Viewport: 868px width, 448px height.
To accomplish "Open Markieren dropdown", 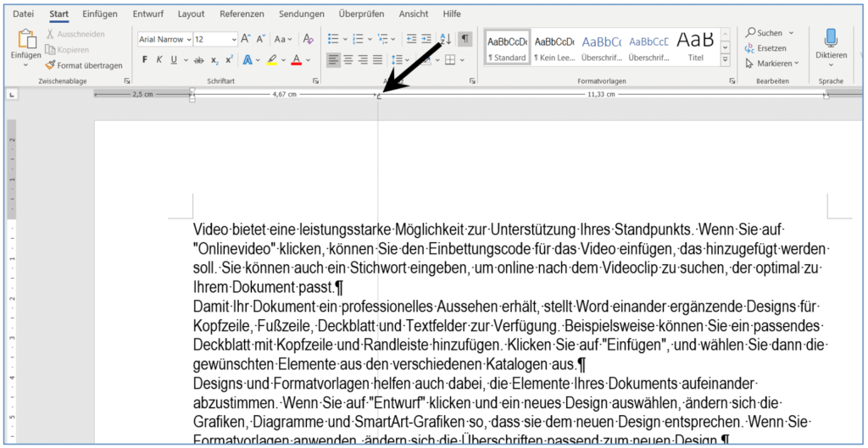I will [771, 64].
